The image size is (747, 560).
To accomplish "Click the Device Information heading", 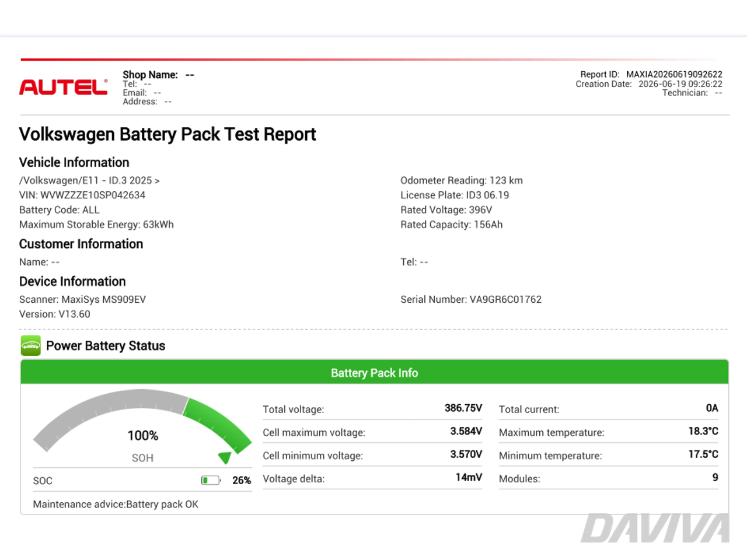I will click(72, 281).
